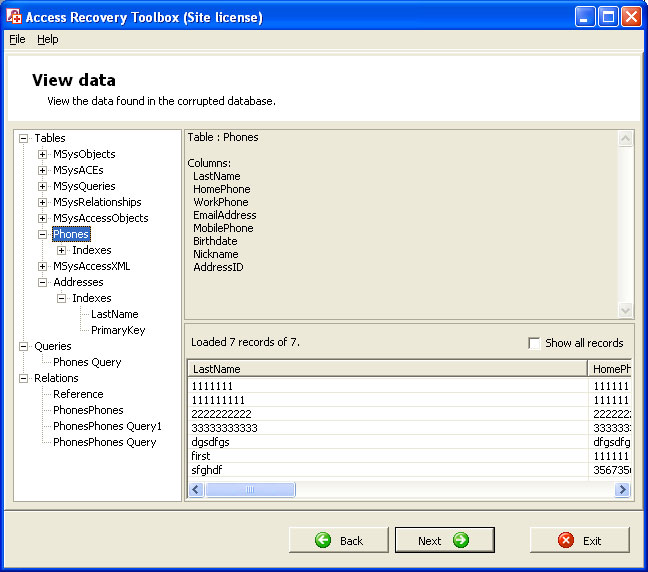648x572 pixels.
Task: Click columns pane scroll up arrow
Action: 625,139
